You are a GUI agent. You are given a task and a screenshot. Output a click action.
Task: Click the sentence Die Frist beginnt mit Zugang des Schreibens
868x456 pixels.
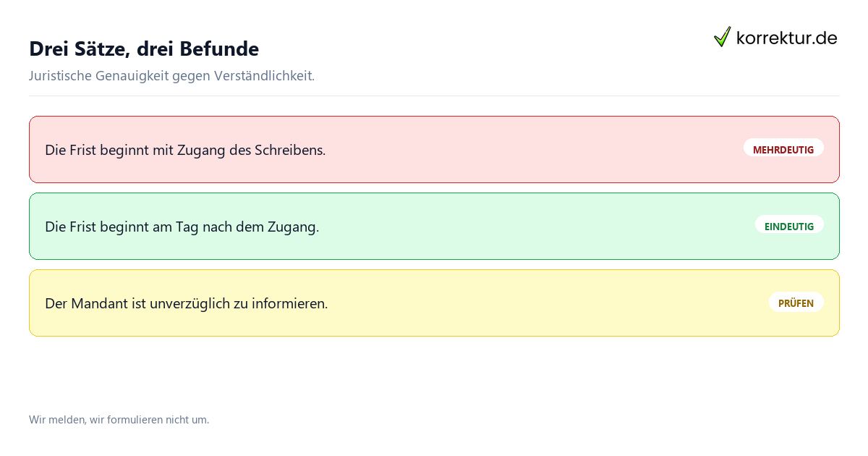(185, 151)
